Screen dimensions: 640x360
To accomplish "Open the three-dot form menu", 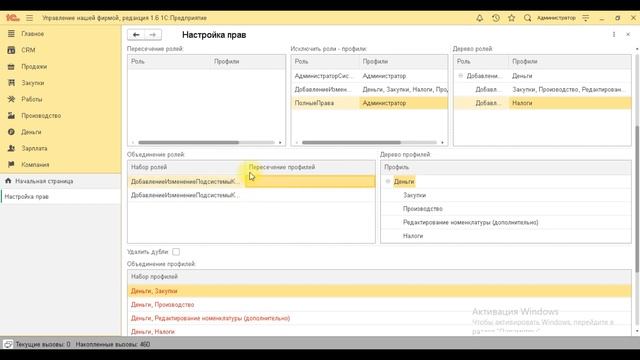I will point(614,35).
